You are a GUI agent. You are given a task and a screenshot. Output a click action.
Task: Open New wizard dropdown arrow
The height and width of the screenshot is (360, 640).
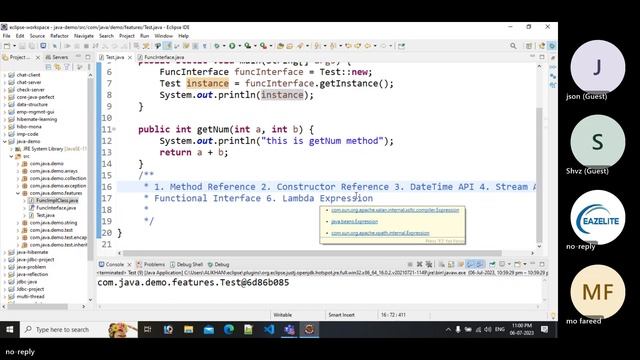(x=14, y=46)
